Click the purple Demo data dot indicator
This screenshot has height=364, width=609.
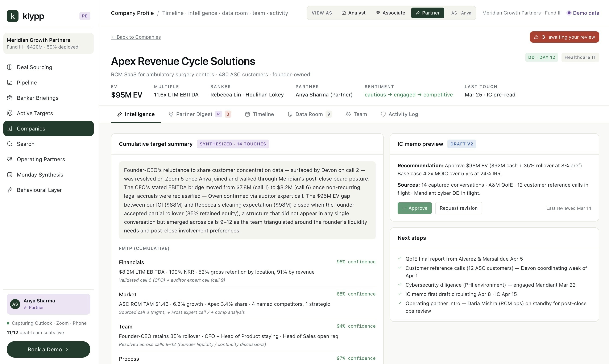tap(569, 13)
